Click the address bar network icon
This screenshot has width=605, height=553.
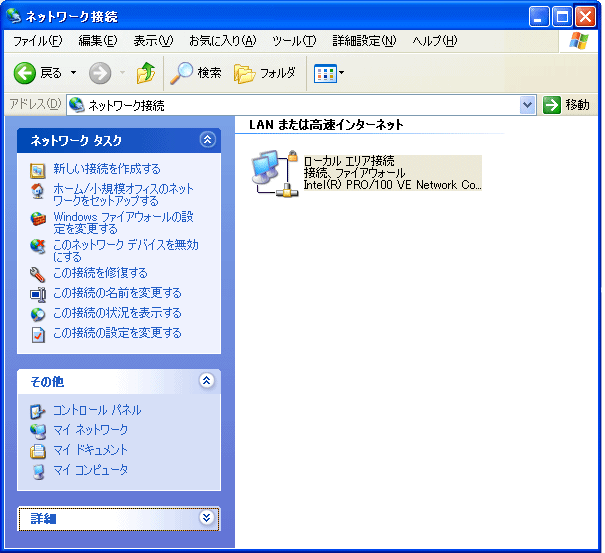point(77,105)
